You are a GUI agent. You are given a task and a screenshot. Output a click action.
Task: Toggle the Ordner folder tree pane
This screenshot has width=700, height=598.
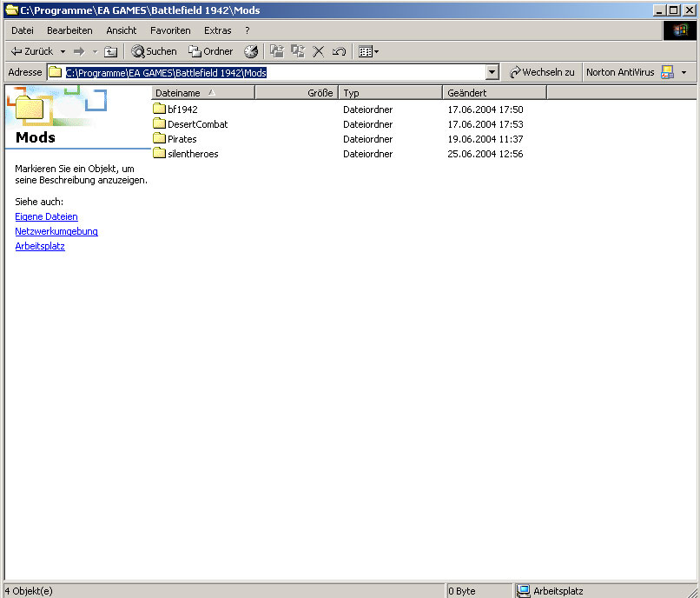tap(210, 51)
